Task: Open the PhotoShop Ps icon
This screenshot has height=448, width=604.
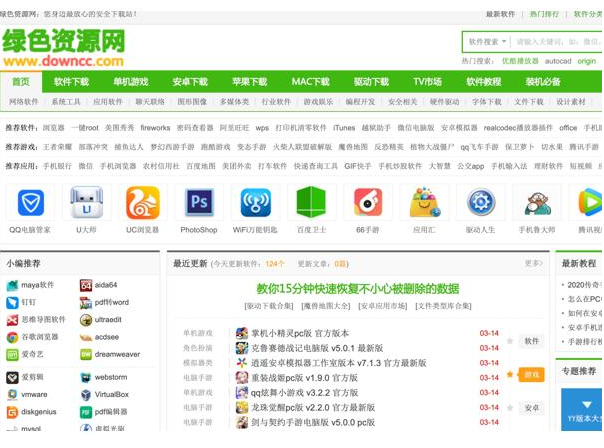Action: pyautogui.click(x=199, y=203)
